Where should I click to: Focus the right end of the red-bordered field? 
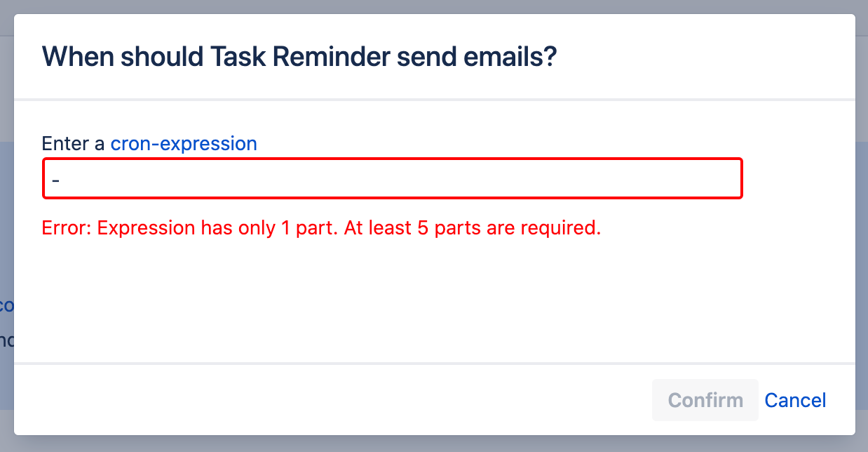722,178
